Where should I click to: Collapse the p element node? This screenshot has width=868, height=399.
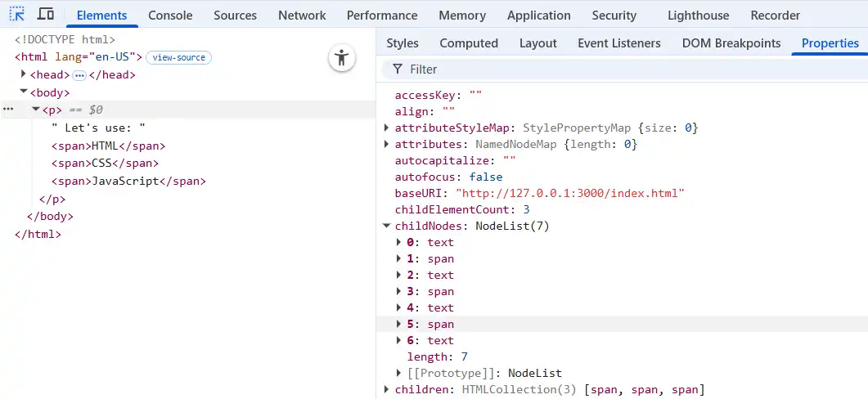[x=36, y=110]
